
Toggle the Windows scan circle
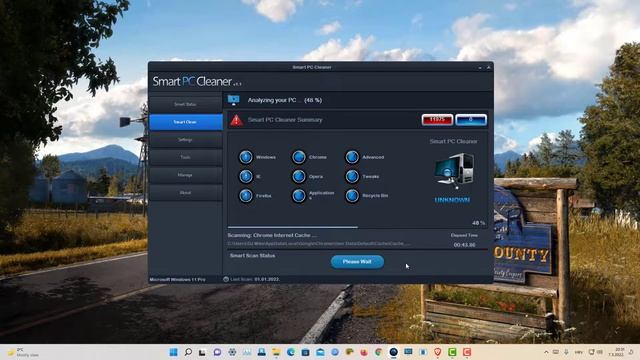(x=246, y=157)
